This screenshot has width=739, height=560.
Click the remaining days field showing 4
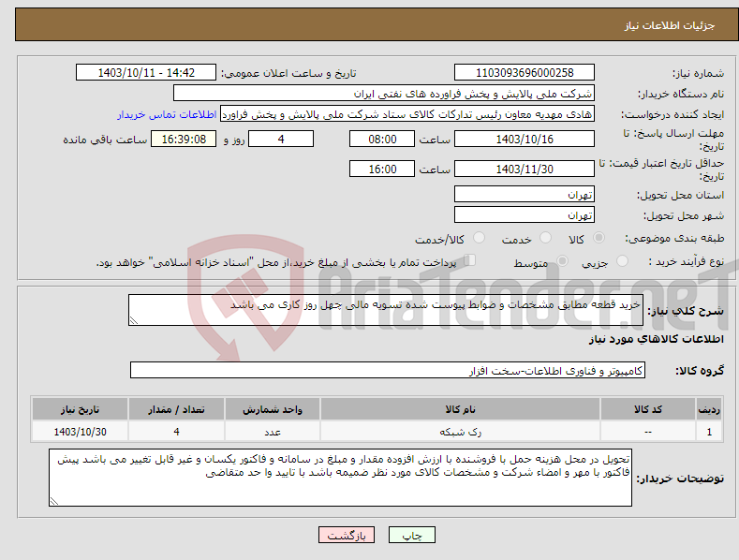pyautogui.click(x=281, y=139)
